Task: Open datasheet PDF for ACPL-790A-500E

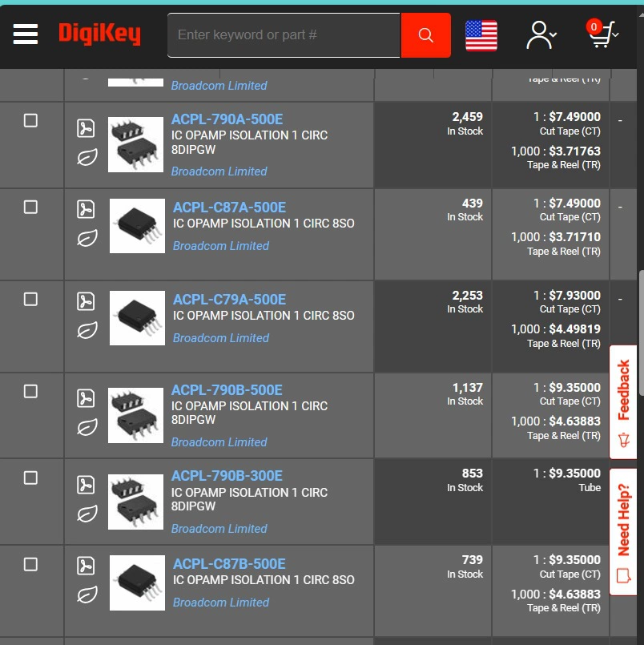Action: (86, 128)
